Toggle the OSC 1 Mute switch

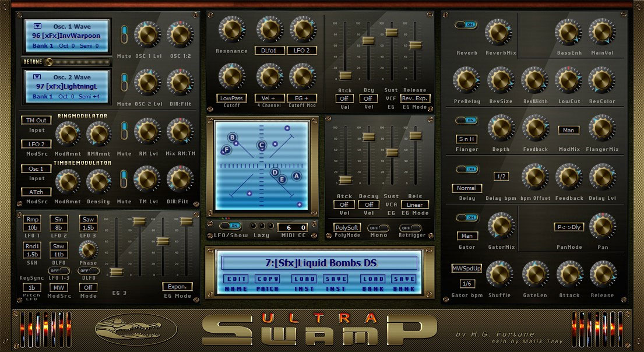pos(124,35)
